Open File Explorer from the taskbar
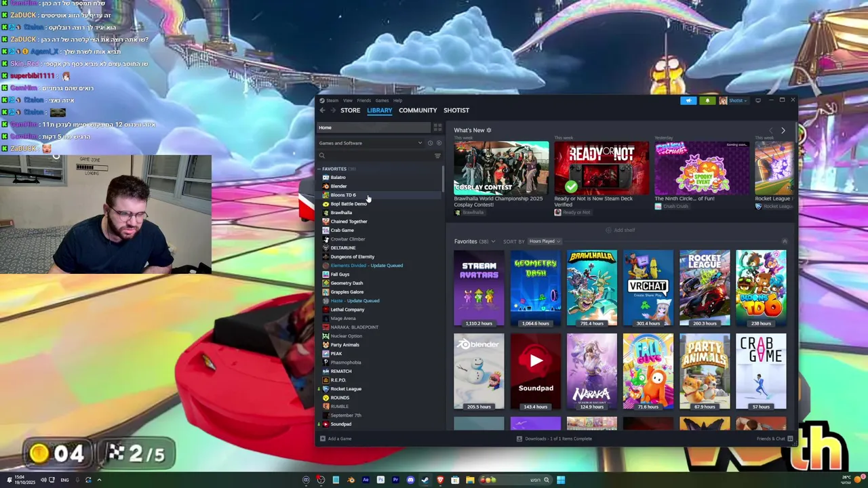The image size is (868, 488). (x=470, y=480)
